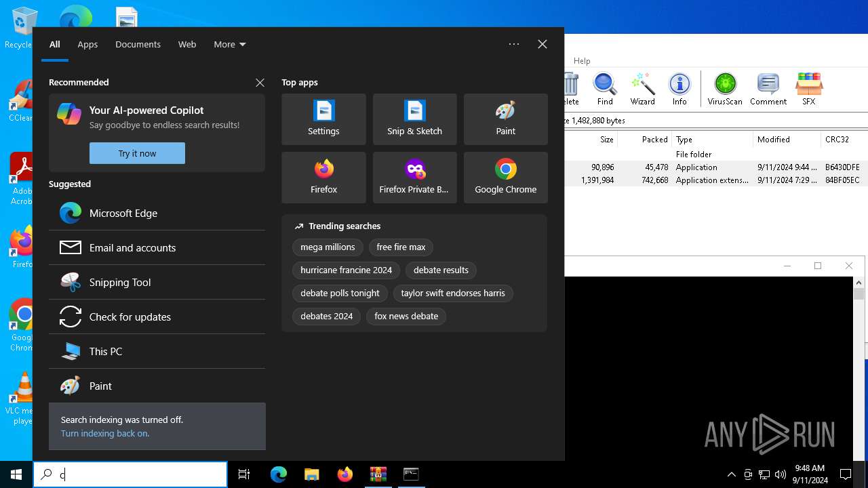868x488 pixels.
Task: Click the taskbar search input box
Action: click(x=130, y=474)
